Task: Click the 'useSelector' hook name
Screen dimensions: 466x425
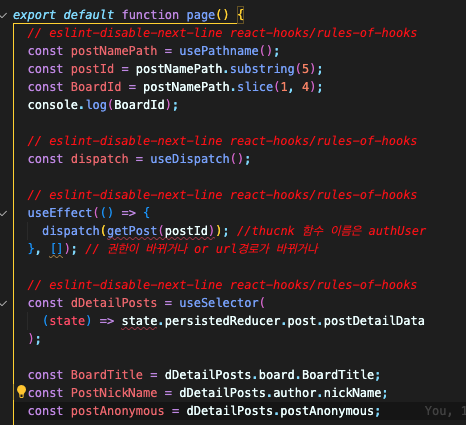Action: point(219,303)
